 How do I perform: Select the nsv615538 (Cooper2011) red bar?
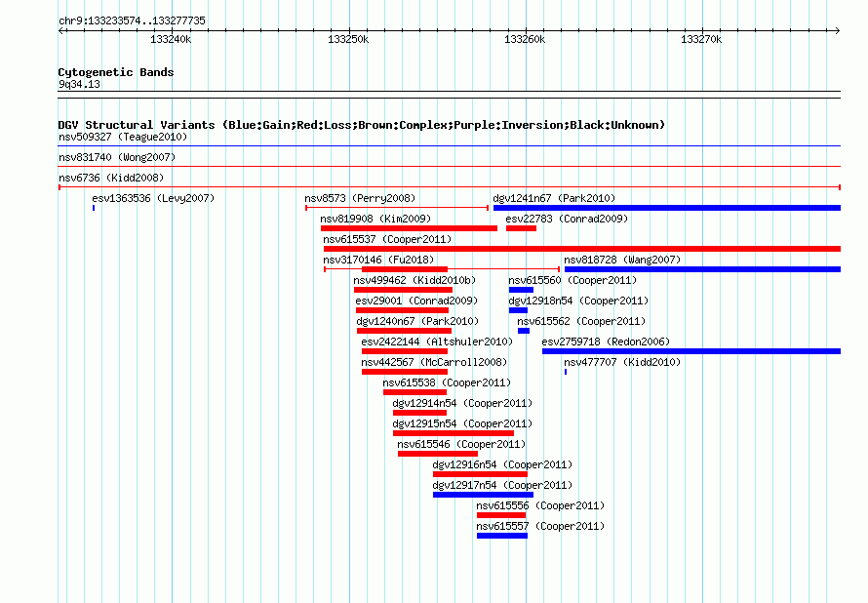pyautogui.click(x=414, y=392)
